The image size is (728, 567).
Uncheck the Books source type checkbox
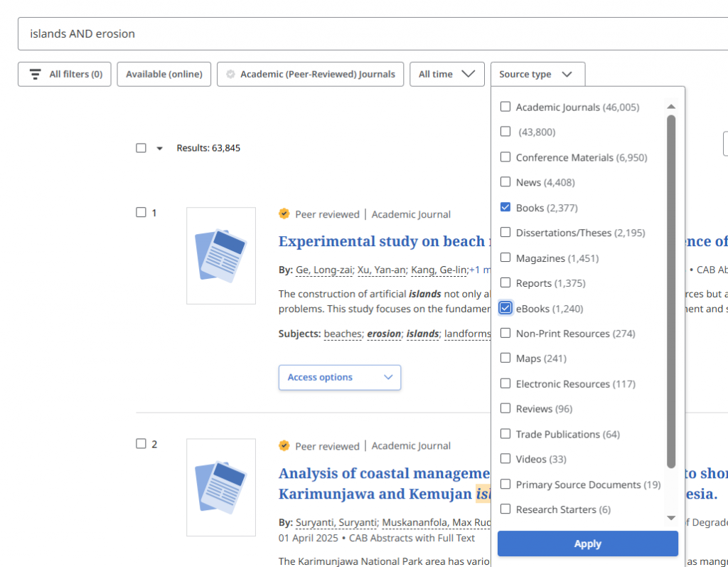tap(505, 207)
